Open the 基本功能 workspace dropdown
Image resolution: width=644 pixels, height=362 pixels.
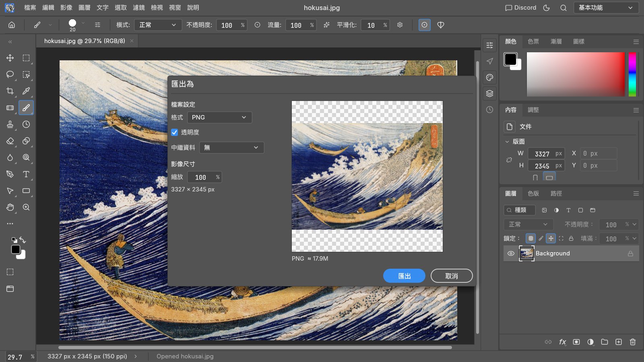coord(606,8)
